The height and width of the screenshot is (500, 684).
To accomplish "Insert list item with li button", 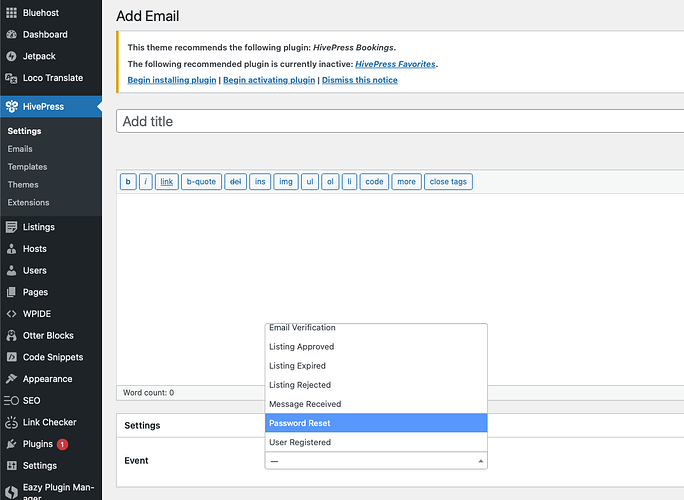I will [349, 182].
